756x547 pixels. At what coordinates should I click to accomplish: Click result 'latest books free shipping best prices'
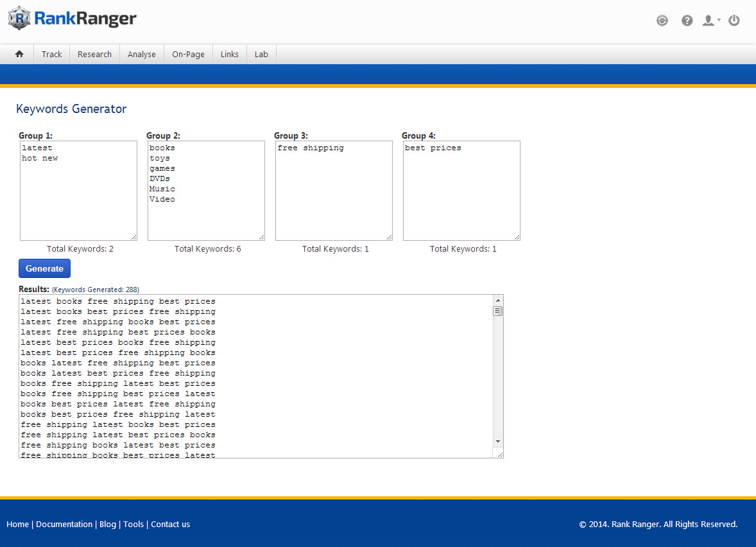click(118, 302)
